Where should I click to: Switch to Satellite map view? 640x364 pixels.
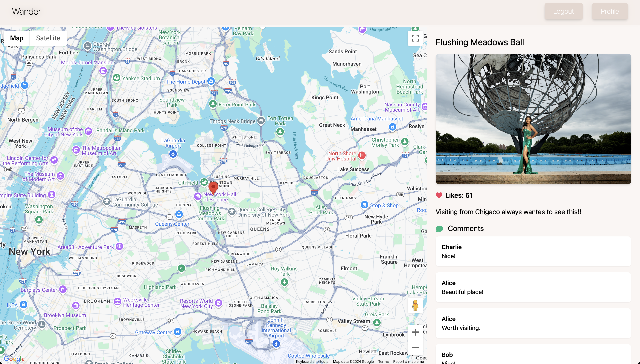pyautogui.click(x=48, y=38)
